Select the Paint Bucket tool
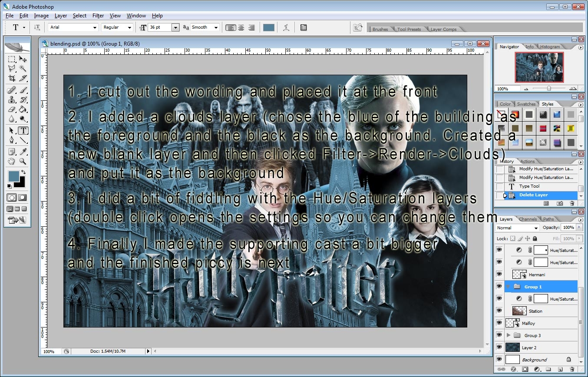 pos(23,109)
